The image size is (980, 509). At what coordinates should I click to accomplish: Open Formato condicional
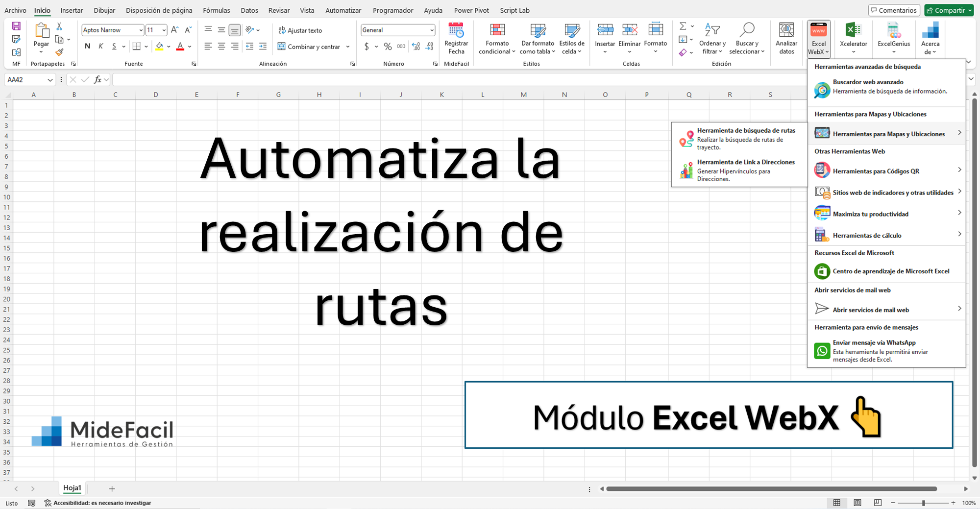(x=497, y=38)
